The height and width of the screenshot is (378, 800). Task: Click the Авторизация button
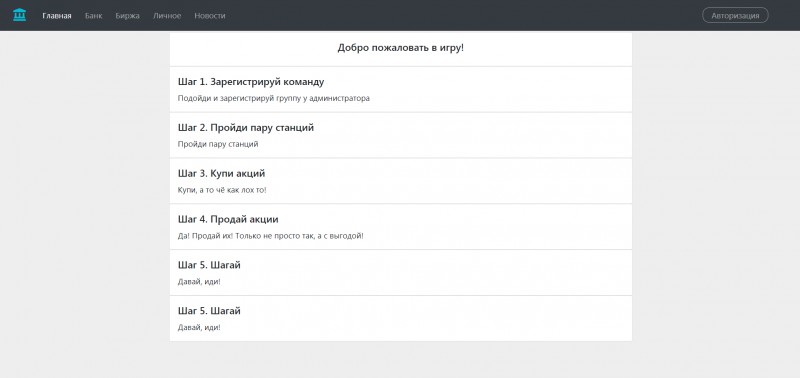pos(735,15)
